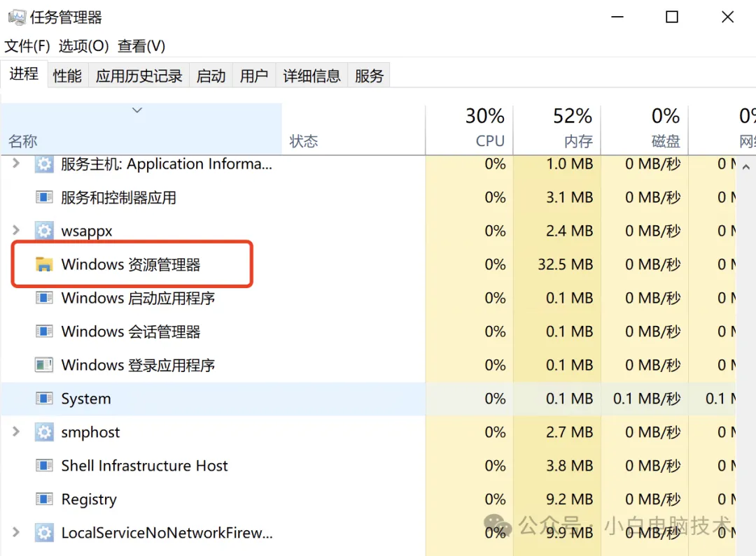Viewport: 756px width, 556px height.
Task: Select the Windows 资源管理器 process row
Action: coord(368,264)
